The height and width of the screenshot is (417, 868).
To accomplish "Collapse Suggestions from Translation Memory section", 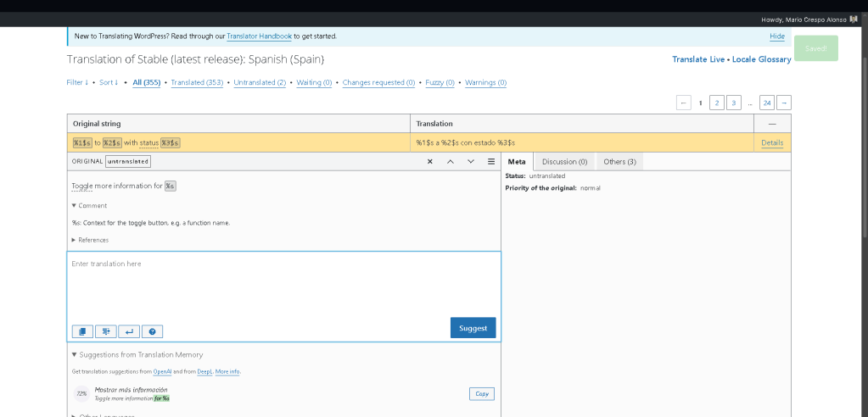I will [x=137, y=355].
